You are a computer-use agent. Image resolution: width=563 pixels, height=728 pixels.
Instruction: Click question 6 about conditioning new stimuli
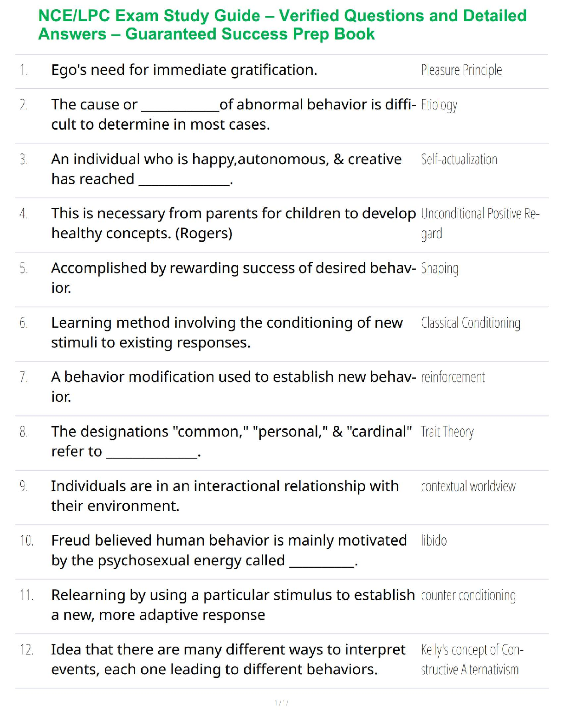226,332
